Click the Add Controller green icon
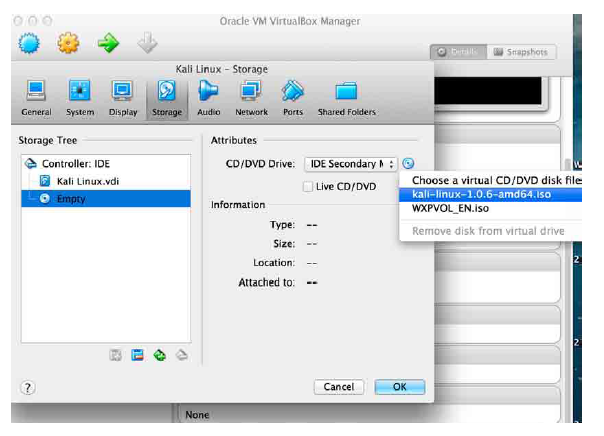Image resolution: width=604 pixels, height=436 pixels. pyautogui.click(x=160, y=355)
